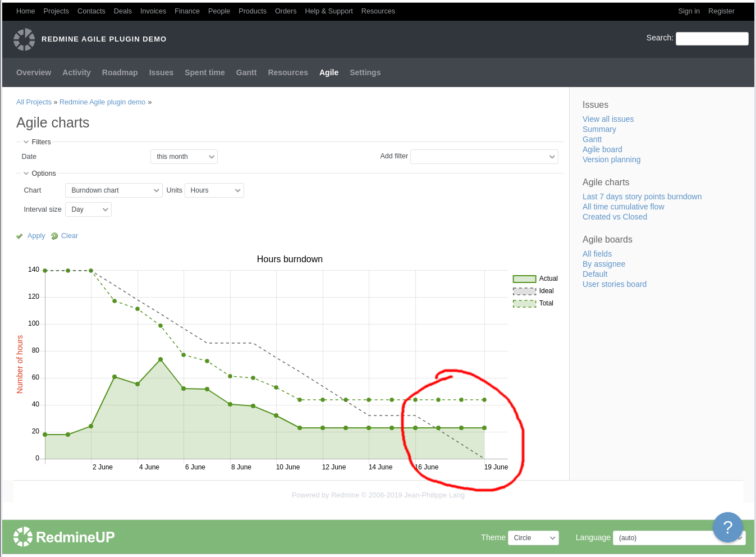The image size is (756, 557).
Task: Open the Interval size dropdown set to Day
Action: 88,209
